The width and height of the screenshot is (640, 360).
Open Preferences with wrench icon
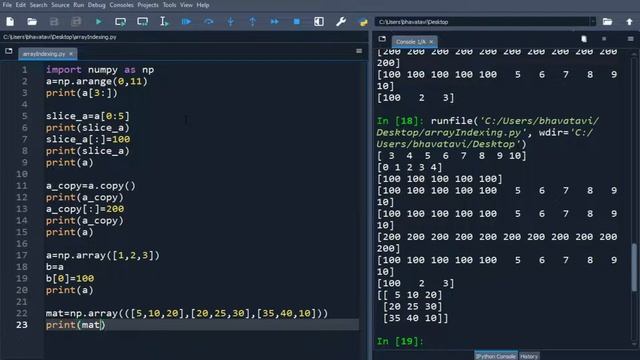341,22
